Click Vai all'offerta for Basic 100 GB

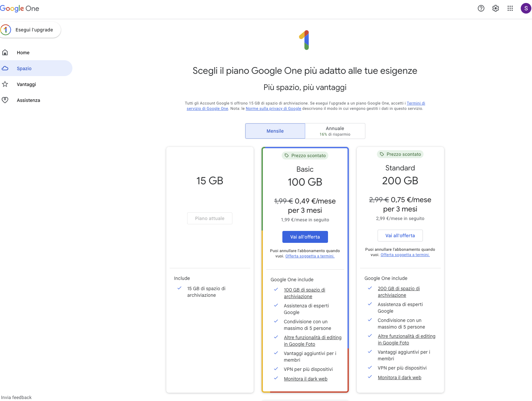pyautogui.click(x=305, y=237)
